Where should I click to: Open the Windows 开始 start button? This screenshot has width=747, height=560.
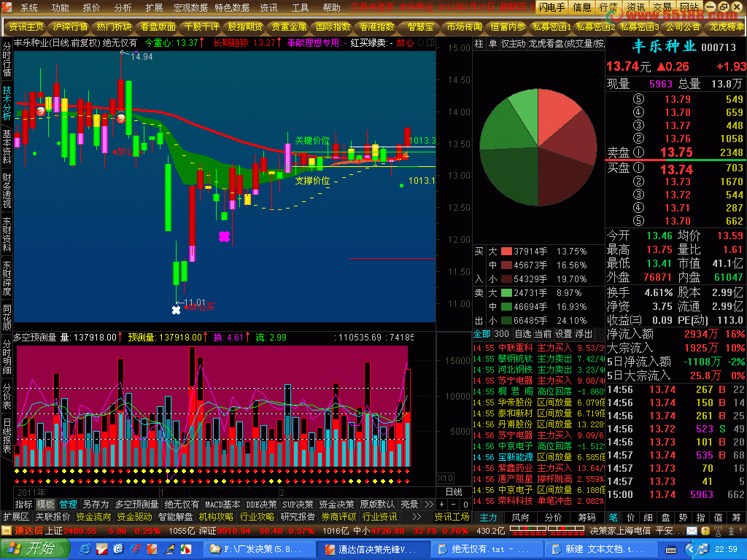pos(34,548)
